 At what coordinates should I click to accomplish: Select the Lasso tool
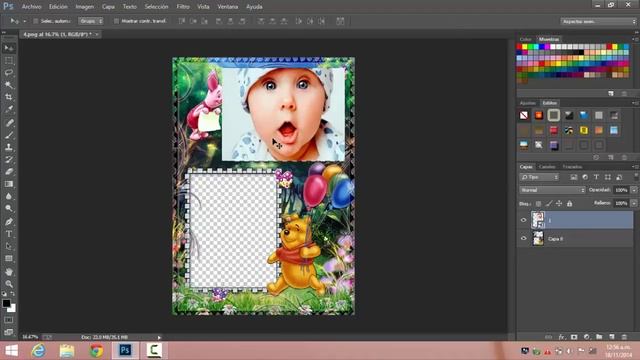point(9,73)
